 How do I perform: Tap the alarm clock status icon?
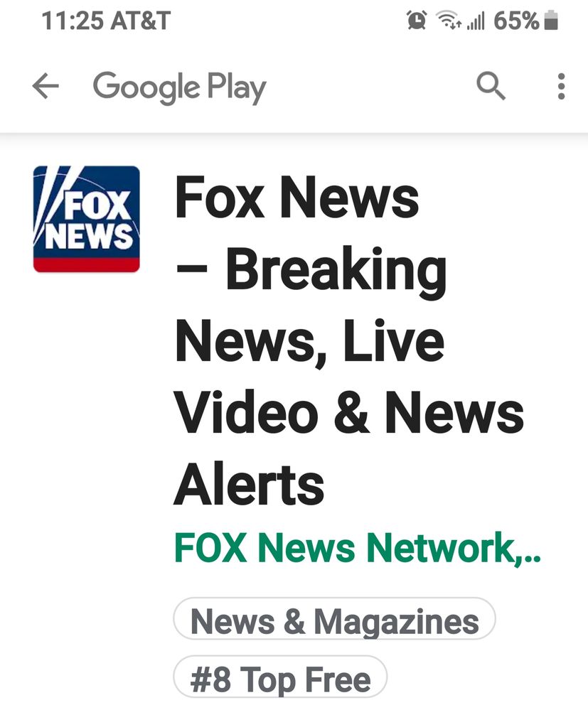pyautogui.click(x=417, y=21)
